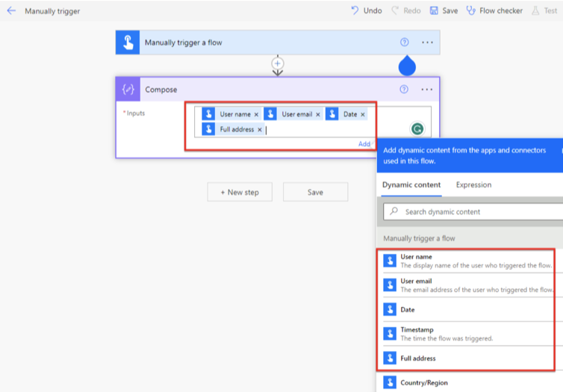The image size is (563, 392).
Task: Click the green Grammarly icon in Inputs
Action: click(417, 129)
